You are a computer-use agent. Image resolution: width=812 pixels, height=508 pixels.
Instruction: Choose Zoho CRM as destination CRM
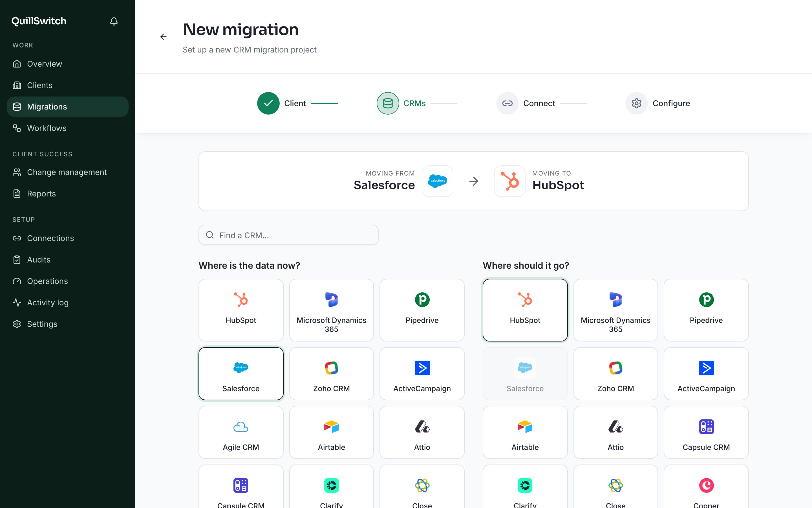click(x=616, y=374)
